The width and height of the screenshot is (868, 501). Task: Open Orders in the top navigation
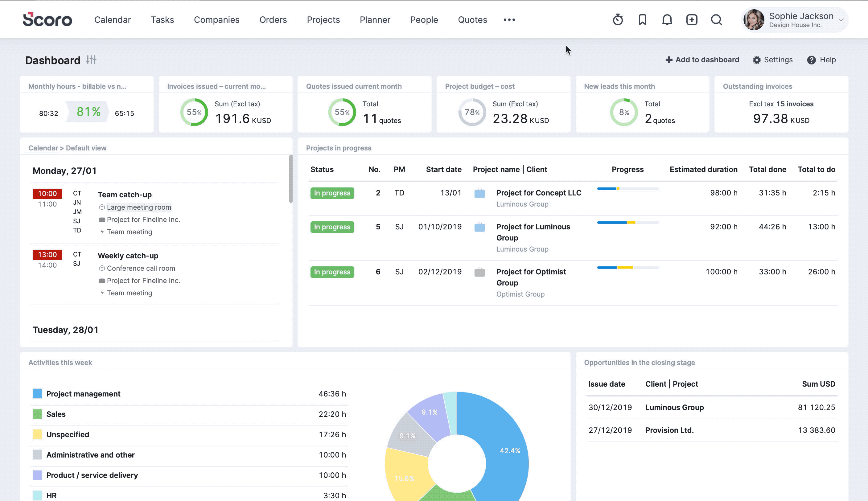pyautogui.click(x=273, y=20)
